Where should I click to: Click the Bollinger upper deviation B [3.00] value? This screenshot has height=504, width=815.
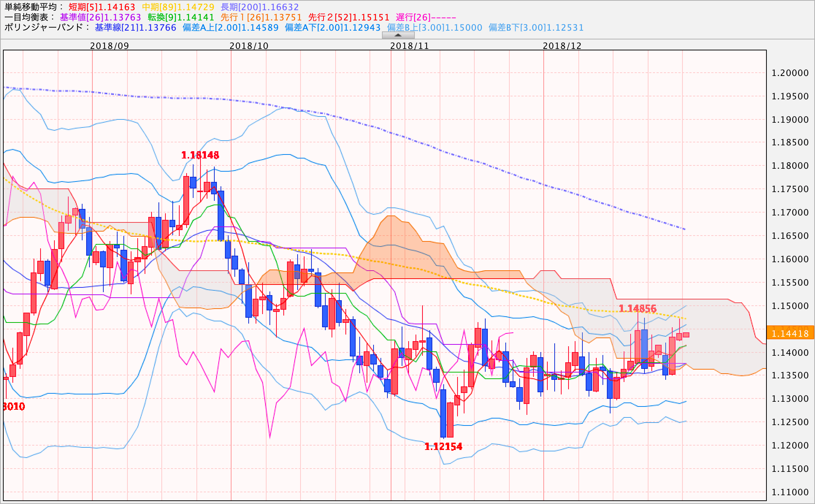(x=435, y=27)
